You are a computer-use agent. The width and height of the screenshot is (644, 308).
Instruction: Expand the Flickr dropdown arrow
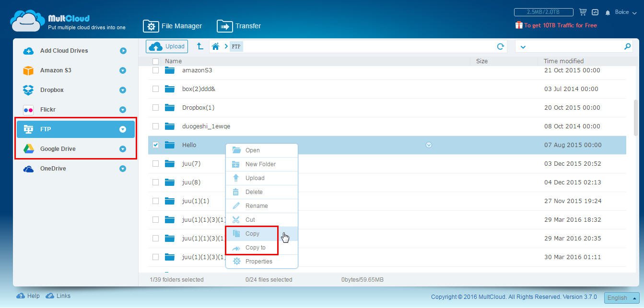click(x=123, y=110)
